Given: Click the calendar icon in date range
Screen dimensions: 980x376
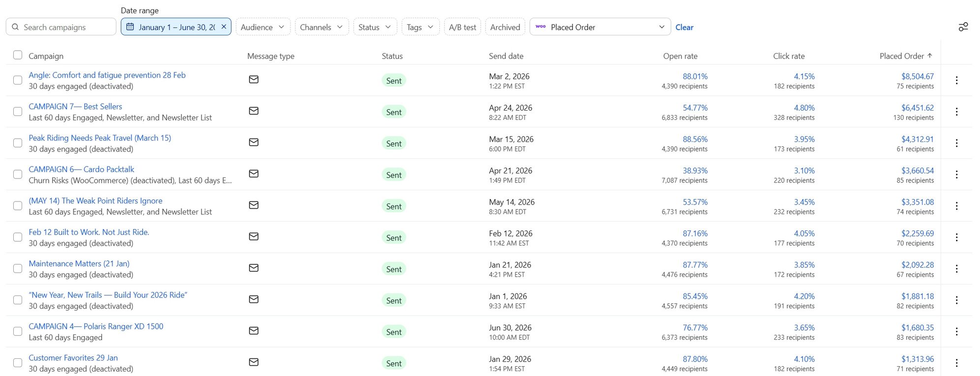Looking at the screenshot, I should (x=130, y=27).
